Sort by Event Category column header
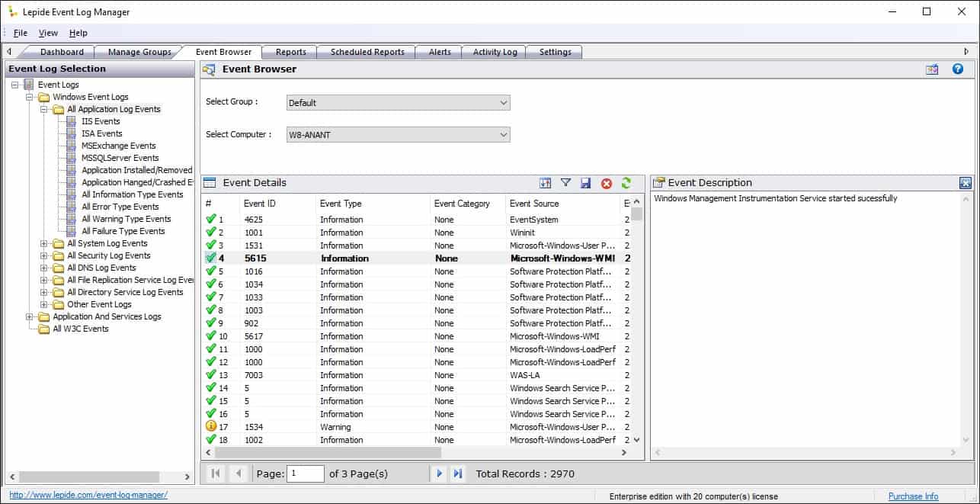 click(468, 204)
